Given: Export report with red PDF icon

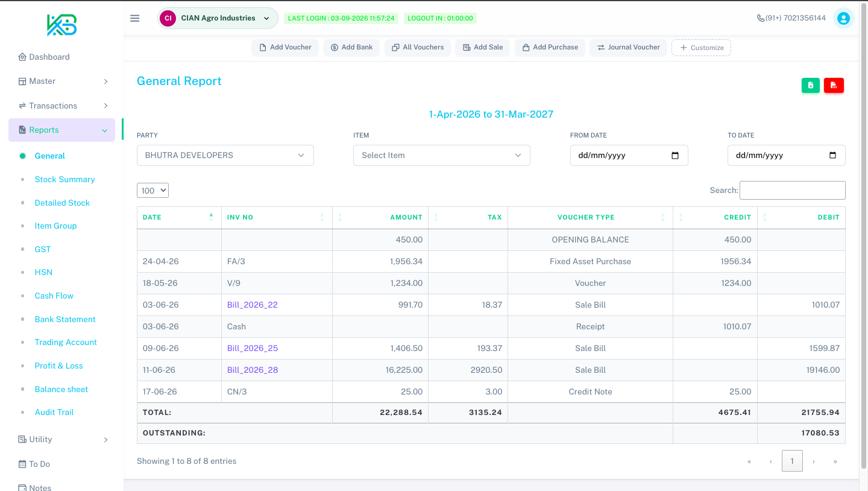Looking at the screenshot, I should click(x=834, y=86).
